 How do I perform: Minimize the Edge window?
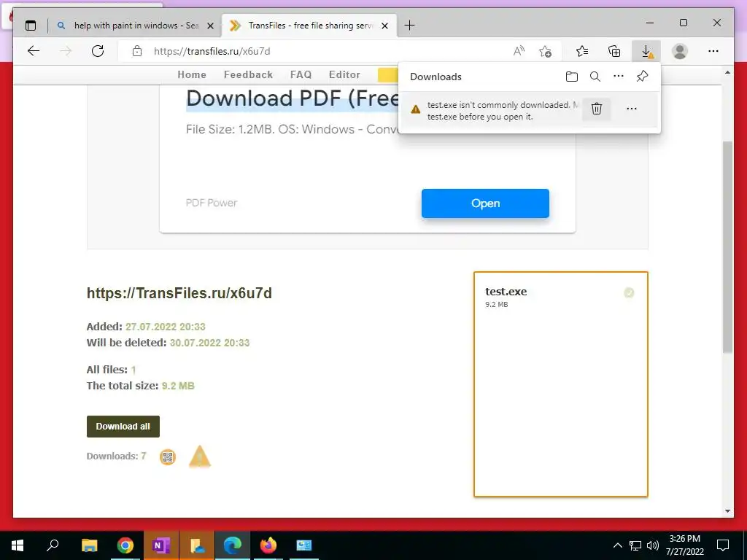pyautogui.click(x=650, y=23)
